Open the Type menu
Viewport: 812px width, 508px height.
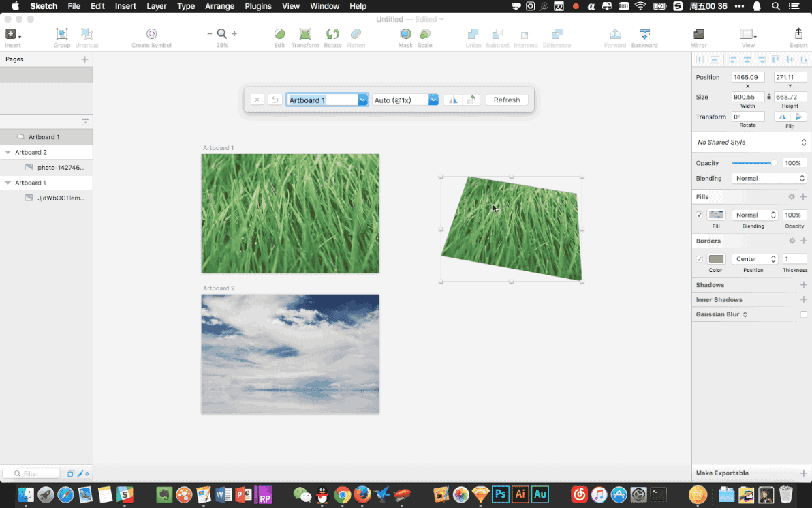186,6
